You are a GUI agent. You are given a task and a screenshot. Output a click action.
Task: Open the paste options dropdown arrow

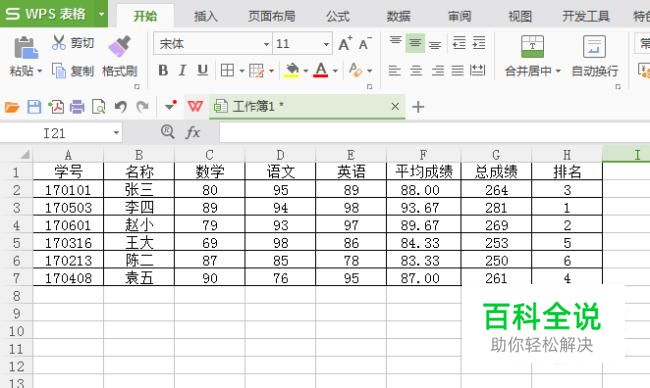40,71
